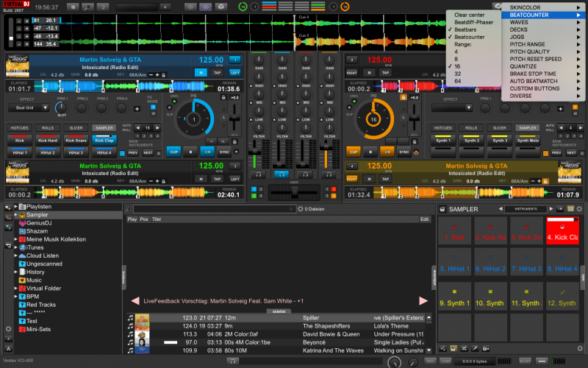Go to next sampler bank with right arrow
This screenshot has height=368, width=588.
pos(551,209)
